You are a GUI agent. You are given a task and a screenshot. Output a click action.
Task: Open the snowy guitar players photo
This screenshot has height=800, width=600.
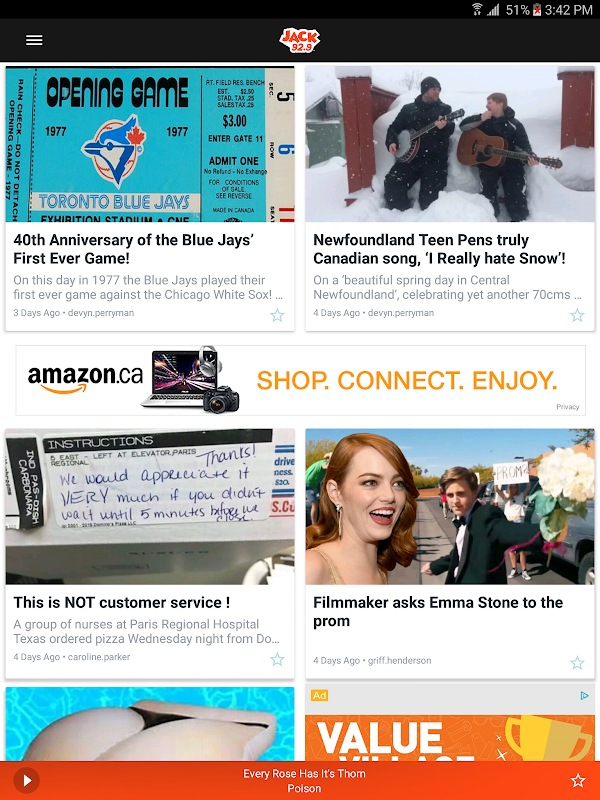pyautogui.click(x=450, y=144)
